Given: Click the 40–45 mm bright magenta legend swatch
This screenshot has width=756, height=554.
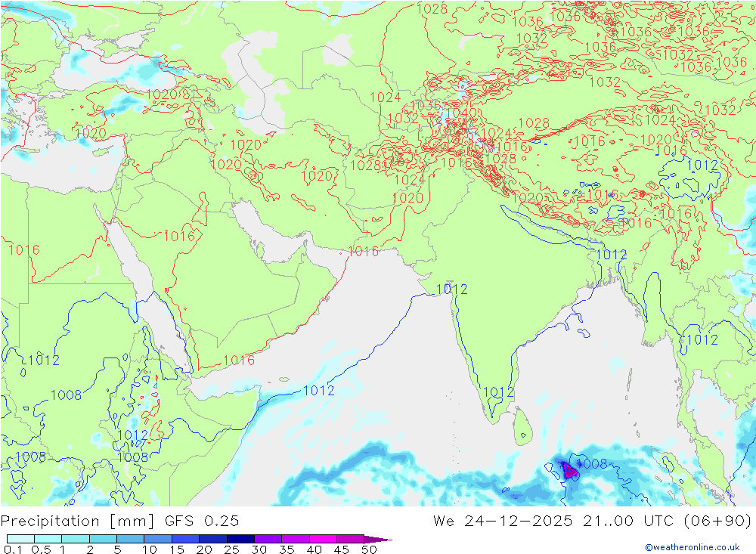Looking at the screenshot, I should pyautogui.click(x=323, y=539).
